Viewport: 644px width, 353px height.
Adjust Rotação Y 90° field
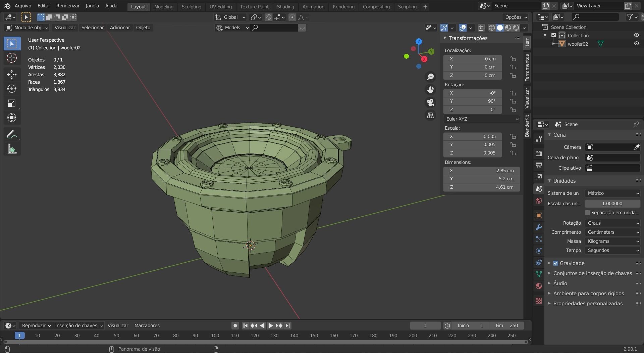[x=473, y=101]
